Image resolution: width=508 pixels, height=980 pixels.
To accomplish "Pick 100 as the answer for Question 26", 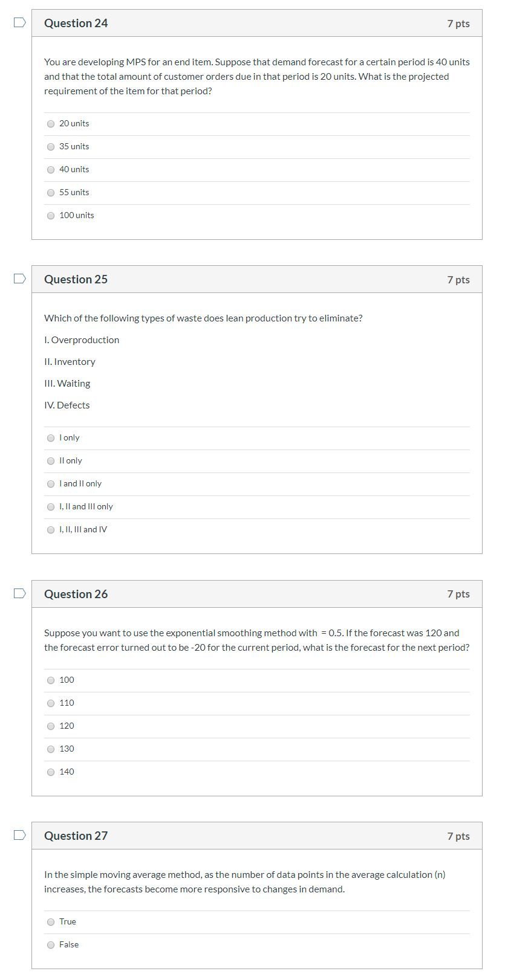I will click(x=51, y=680).
